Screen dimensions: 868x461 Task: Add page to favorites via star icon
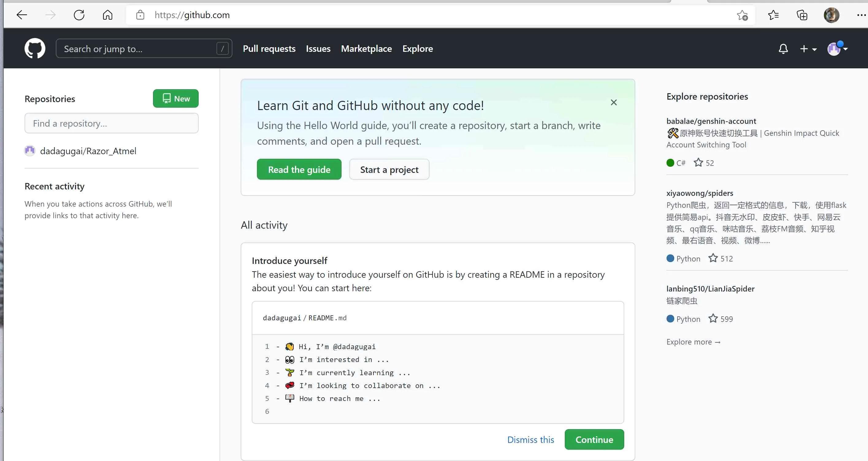(x=743, y=15)
